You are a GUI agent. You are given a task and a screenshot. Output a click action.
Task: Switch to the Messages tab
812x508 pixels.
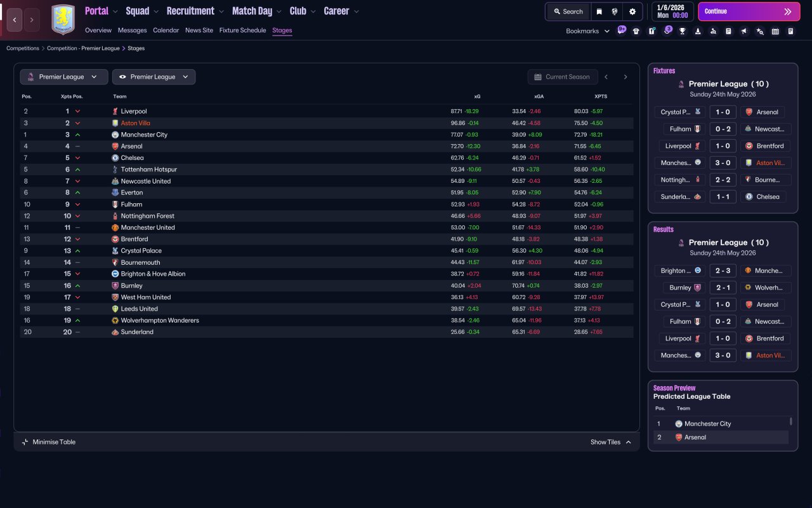132,30
